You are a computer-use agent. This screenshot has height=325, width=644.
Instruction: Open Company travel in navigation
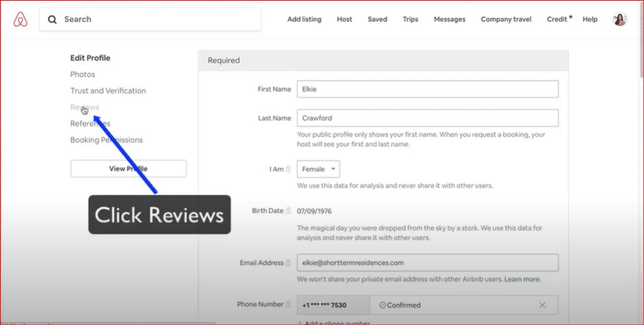[x=506, y=19]
